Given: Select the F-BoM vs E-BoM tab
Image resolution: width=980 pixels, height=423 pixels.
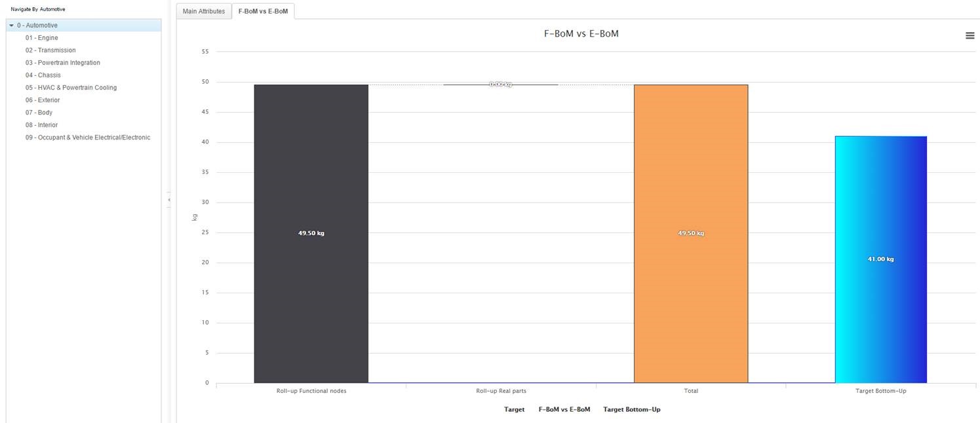Looking at the screenshot, I should [263, 11].
